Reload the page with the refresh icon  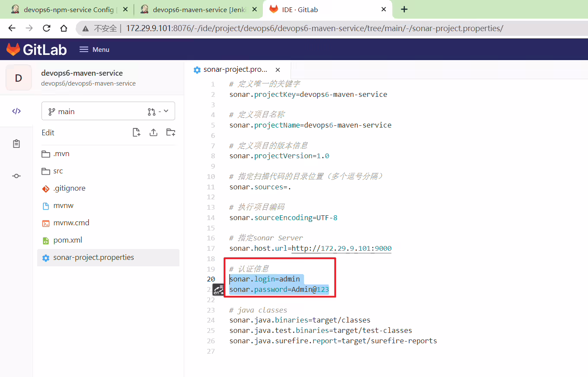coord(46,29)
